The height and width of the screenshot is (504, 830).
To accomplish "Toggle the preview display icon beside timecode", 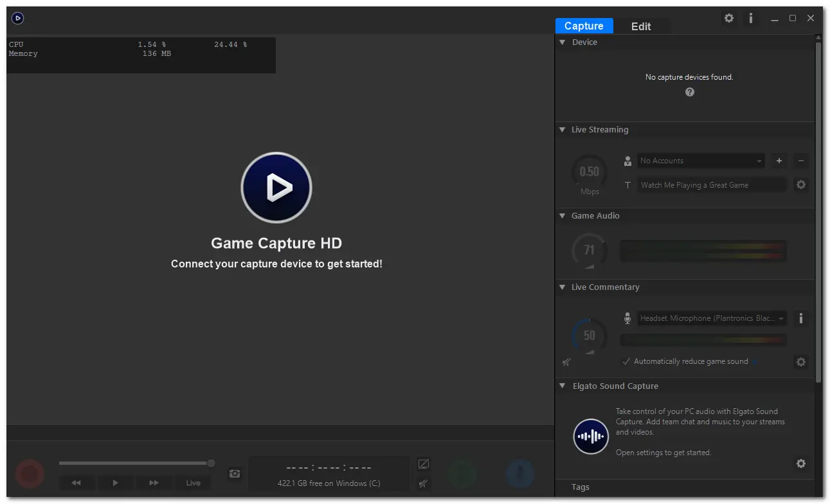I will [x=423, y=464].
